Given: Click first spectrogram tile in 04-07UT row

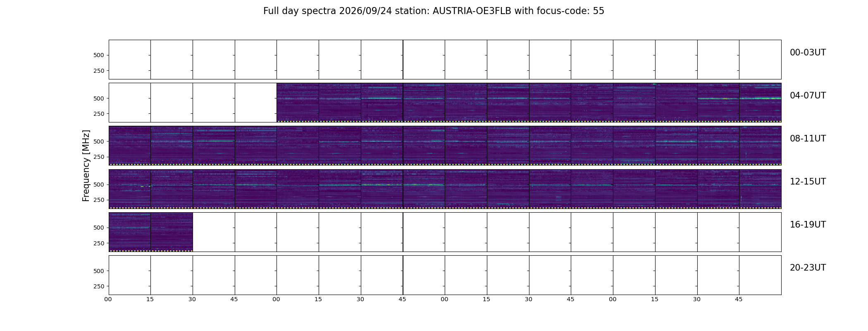Looking at the screenshot, I should [x=298, y=103].
